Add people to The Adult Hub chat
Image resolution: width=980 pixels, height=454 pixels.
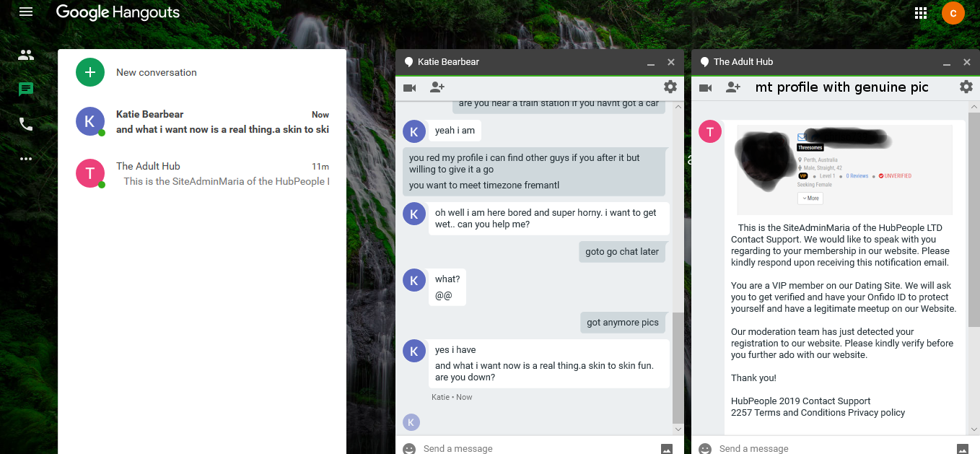[x=732, y=87]
